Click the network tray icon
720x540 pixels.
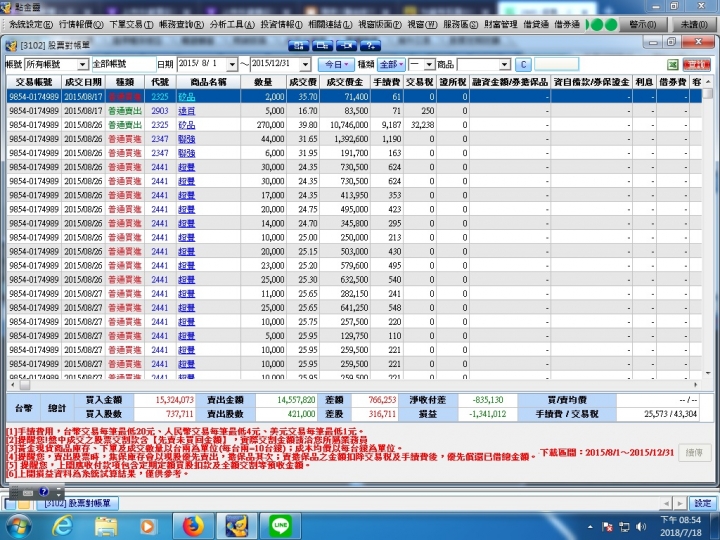(624, 527)
